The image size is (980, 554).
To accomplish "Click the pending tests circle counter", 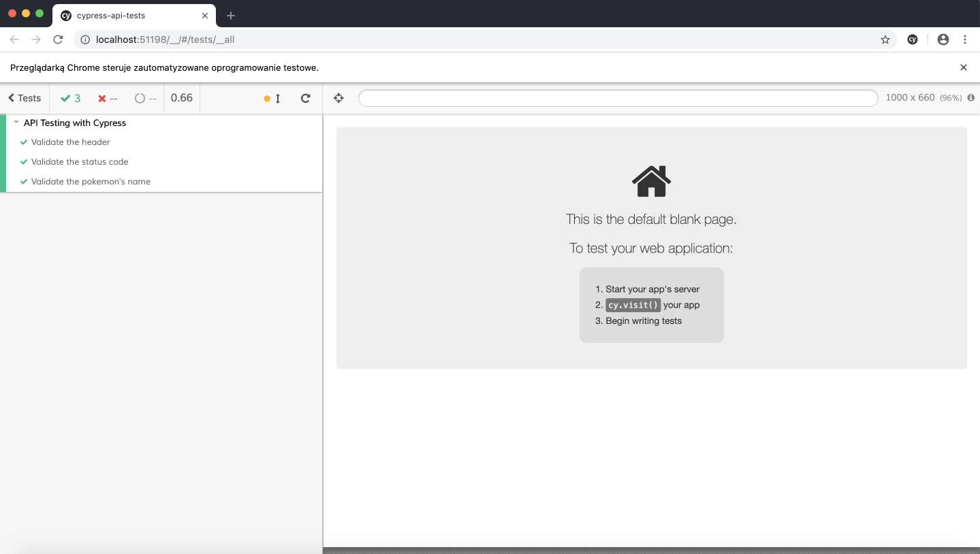I will pos(144,97).
